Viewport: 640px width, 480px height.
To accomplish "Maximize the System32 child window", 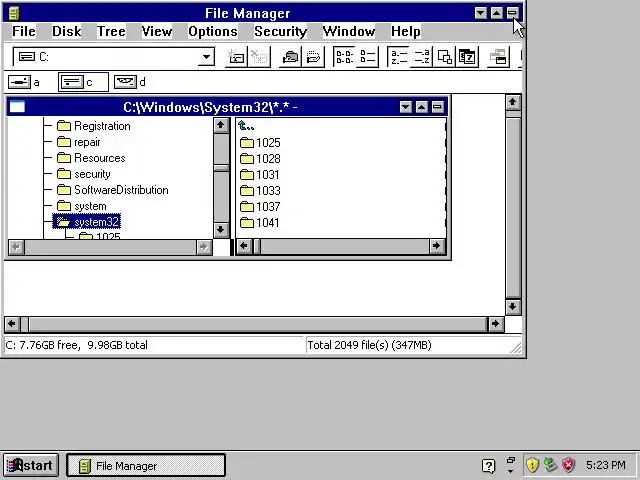I will [421, 107].
